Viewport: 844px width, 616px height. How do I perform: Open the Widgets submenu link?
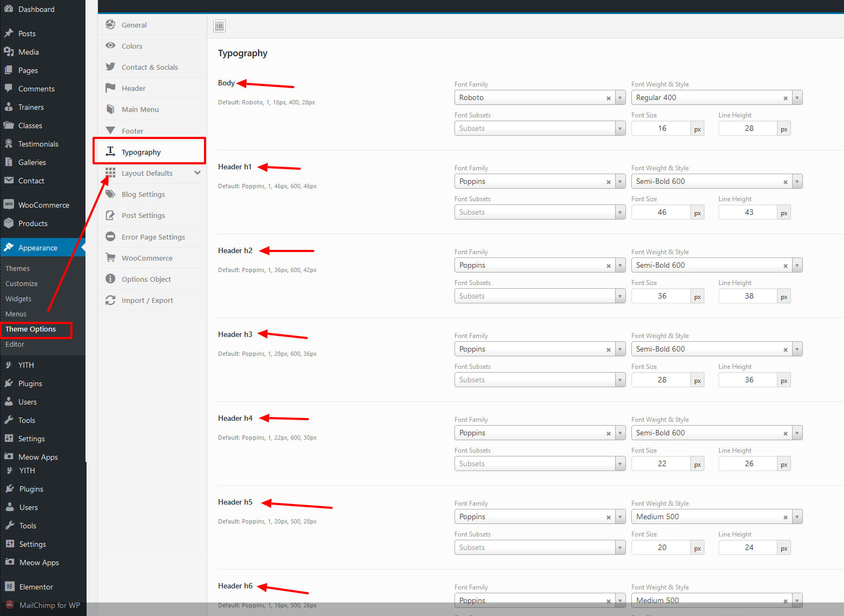[x=18, y=299]
